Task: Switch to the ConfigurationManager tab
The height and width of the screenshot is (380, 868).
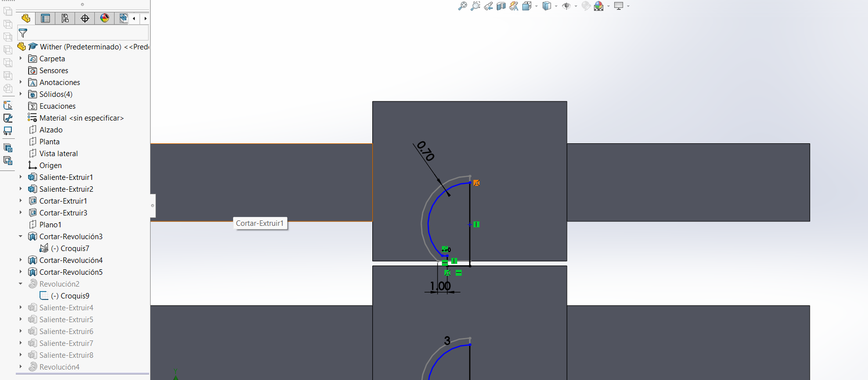Action: (65, 18)
